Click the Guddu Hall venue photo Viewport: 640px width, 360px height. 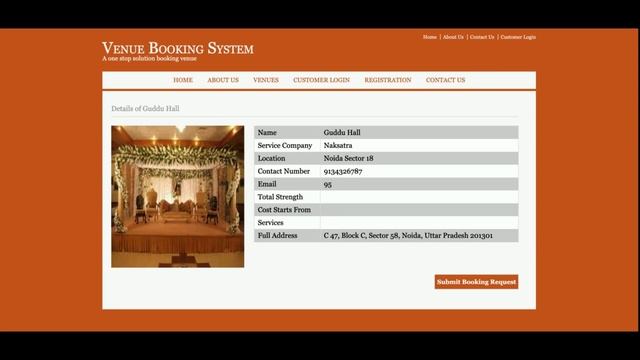178,196
